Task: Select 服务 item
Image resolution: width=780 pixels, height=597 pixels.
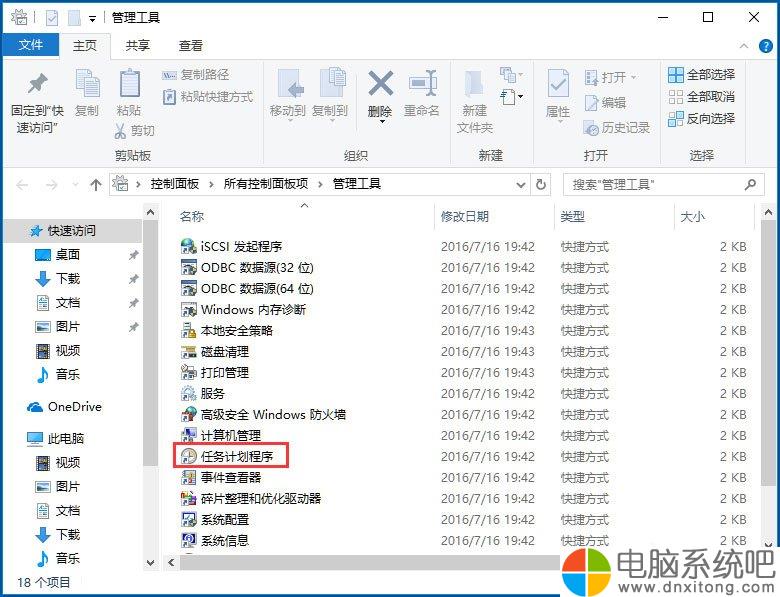Action: (x=203, y=394)
